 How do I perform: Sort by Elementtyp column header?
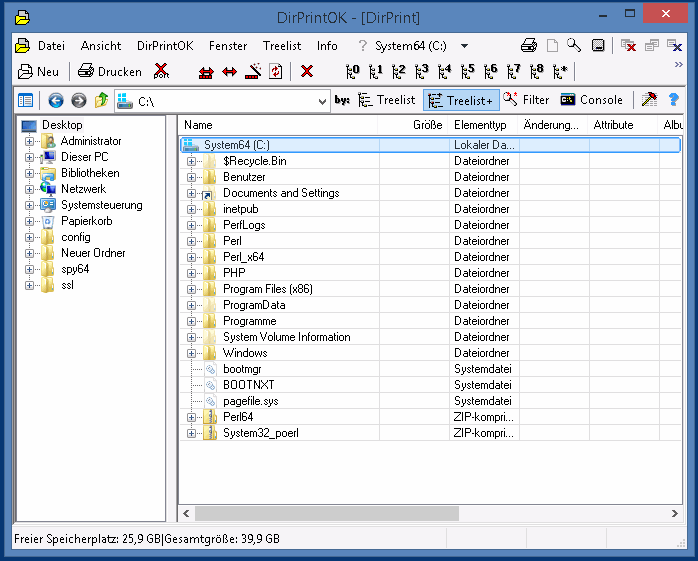[483, 125]
